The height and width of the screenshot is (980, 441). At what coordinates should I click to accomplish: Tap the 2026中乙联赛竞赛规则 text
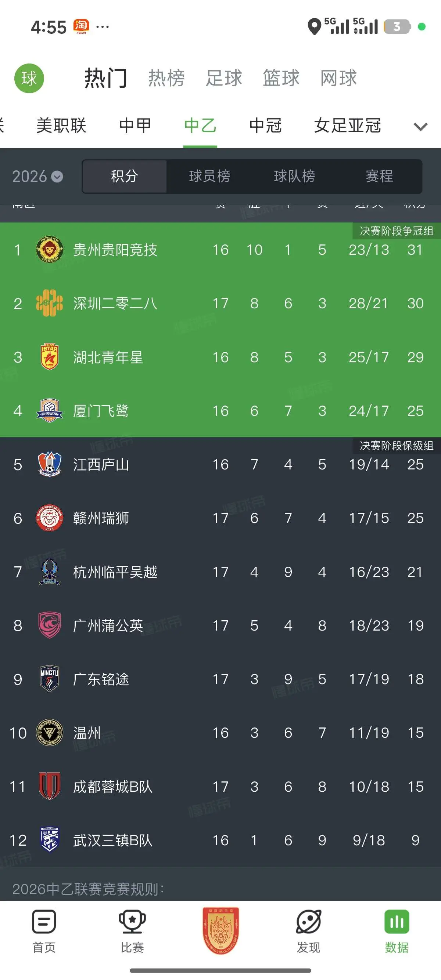coord(88,889)
